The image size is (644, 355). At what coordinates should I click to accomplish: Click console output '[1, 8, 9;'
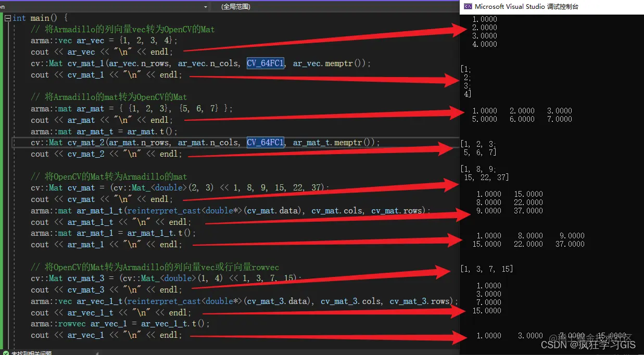(478, 169)
